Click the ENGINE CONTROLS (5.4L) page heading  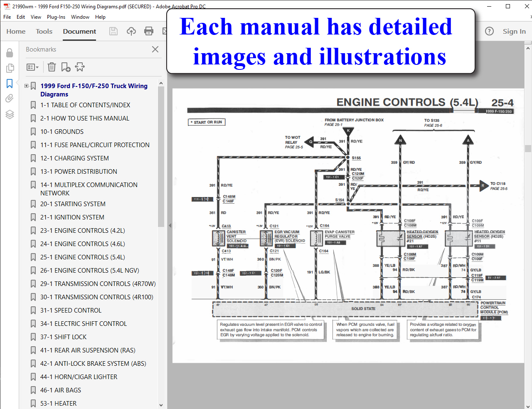point(407,102)
